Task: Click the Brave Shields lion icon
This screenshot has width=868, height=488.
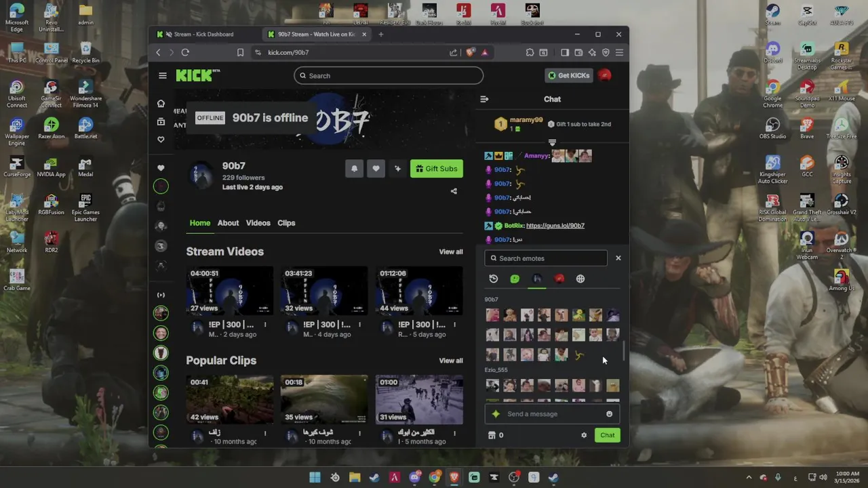Action: click(471, 52)
